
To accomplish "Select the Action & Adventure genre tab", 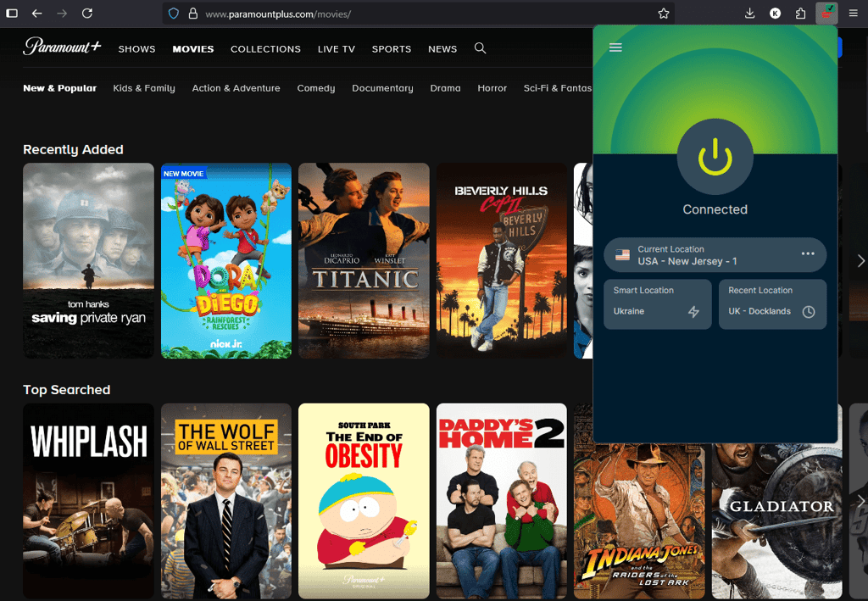I will [236, 88].
